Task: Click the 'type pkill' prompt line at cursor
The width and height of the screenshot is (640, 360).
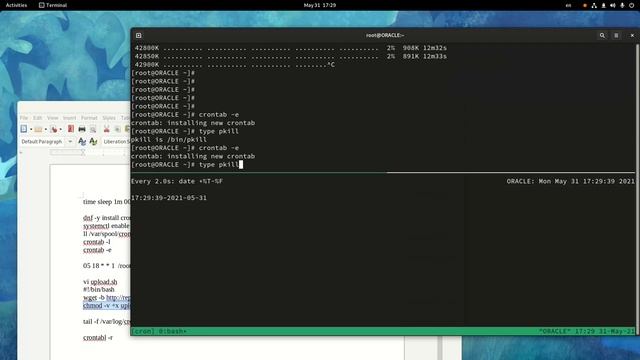Action: (x=187, y=164)
